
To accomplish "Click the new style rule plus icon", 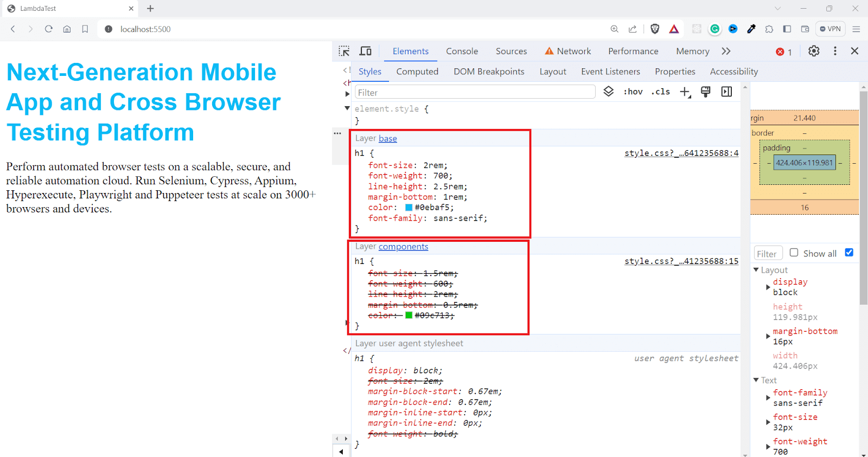I will tap(685, 92).
